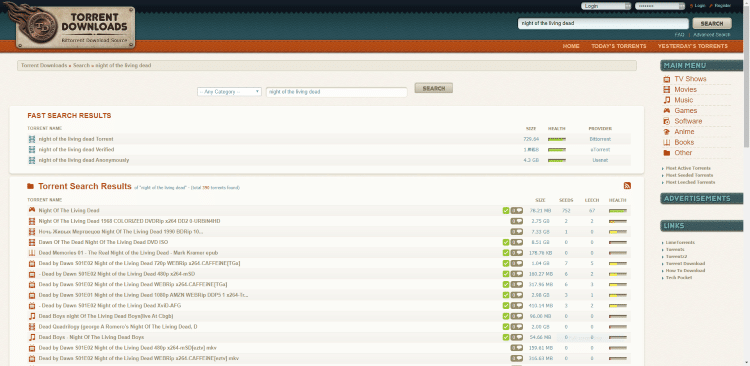This screenshot has width=750, height=366.
Task: Click film icon beside 'living dead Anonymously' fast result
Action: (x=32, y=160)
